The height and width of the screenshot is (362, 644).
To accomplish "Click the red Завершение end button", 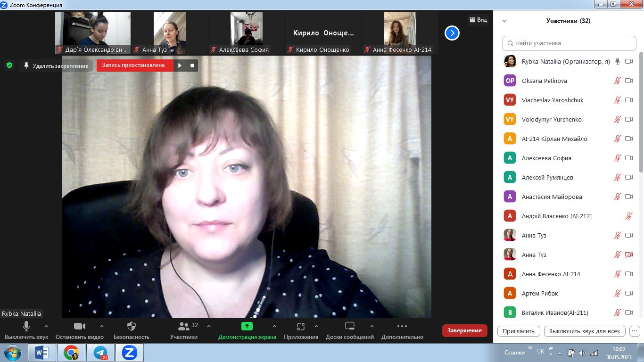I will (x=464, y=330).
